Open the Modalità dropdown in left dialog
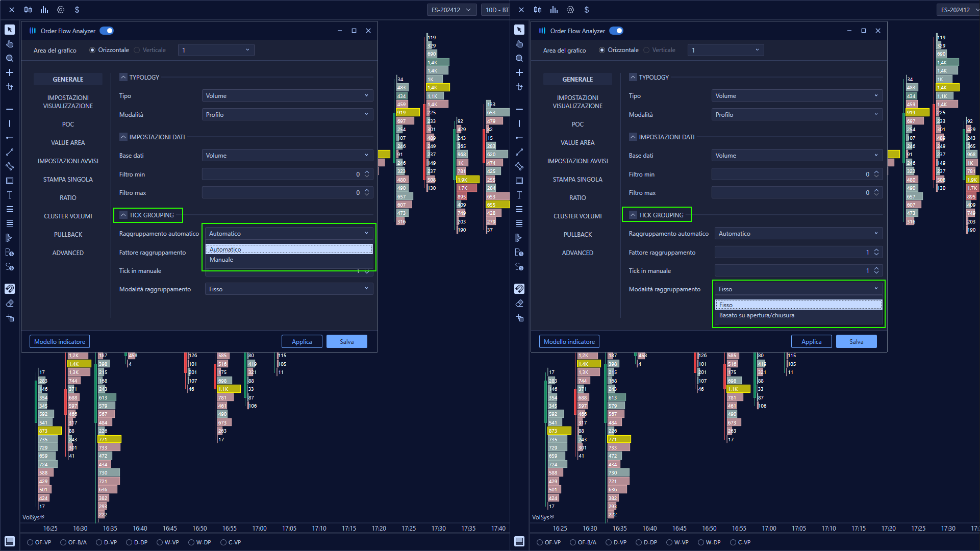This screenshot has width=980, height=551. [288, 115]
